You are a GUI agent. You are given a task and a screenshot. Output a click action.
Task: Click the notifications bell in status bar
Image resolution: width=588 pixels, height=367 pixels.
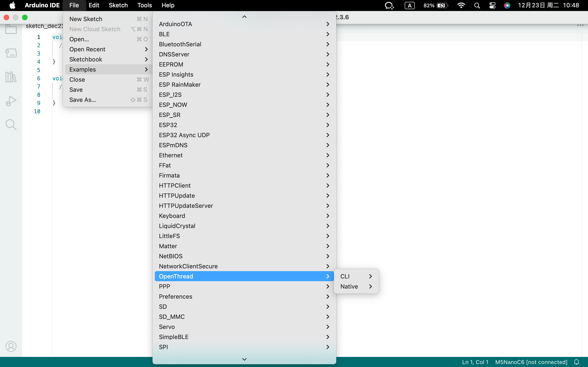576,362
